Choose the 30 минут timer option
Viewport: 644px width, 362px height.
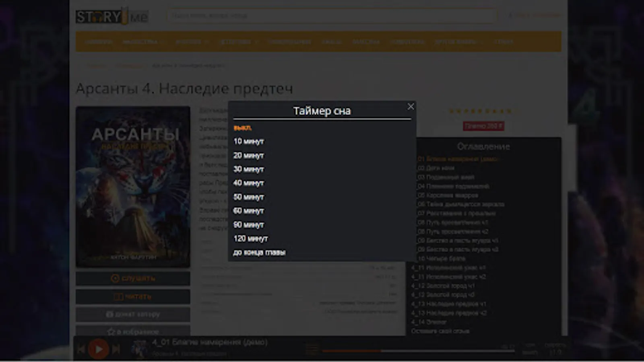click(x=249, y=169)
